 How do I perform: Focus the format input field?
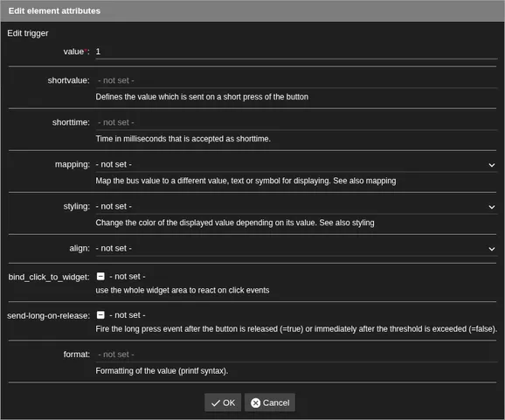[x=296, y=355]
